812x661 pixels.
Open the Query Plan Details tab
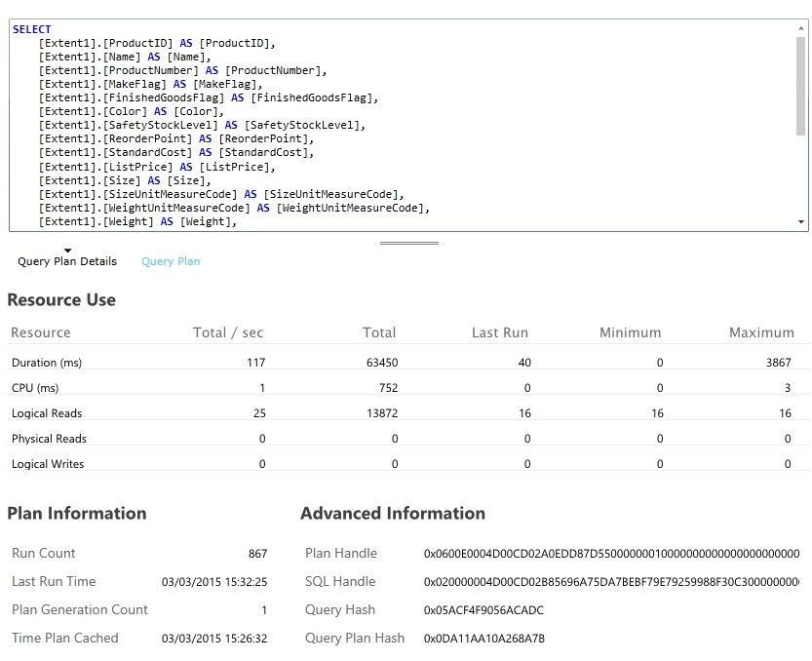point(67,261)
